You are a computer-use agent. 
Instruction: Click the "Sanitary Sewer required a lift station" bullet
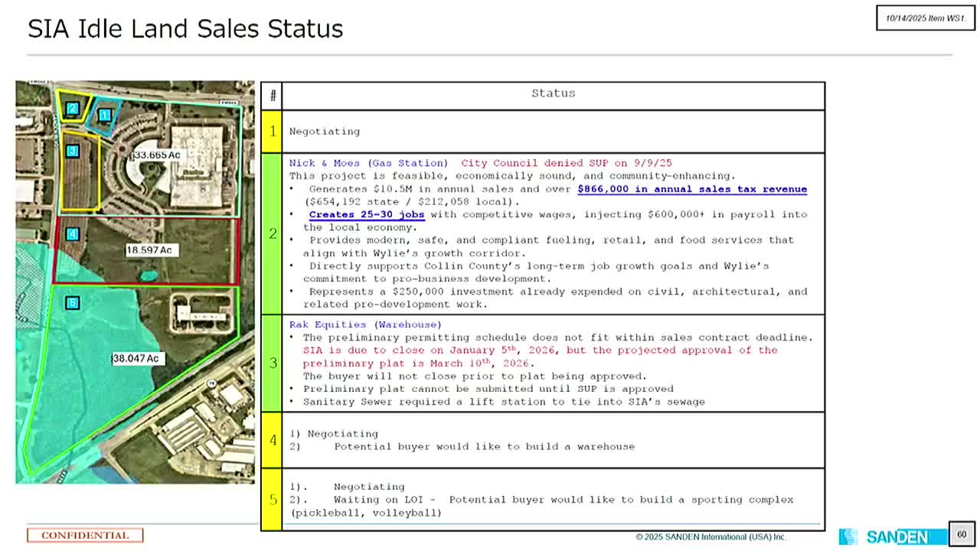click(497, 402)
